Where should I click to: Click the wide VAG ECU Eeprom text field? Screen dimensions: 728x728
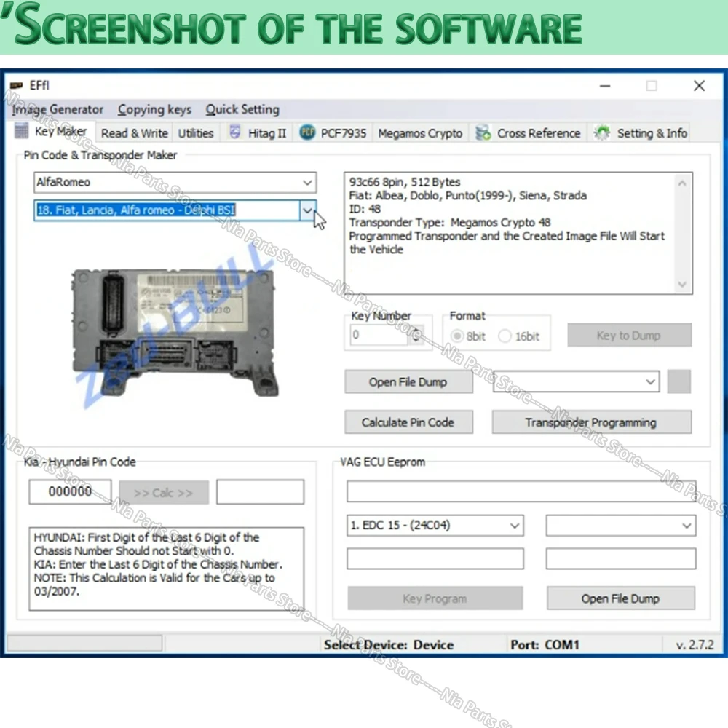click(521, 491)
